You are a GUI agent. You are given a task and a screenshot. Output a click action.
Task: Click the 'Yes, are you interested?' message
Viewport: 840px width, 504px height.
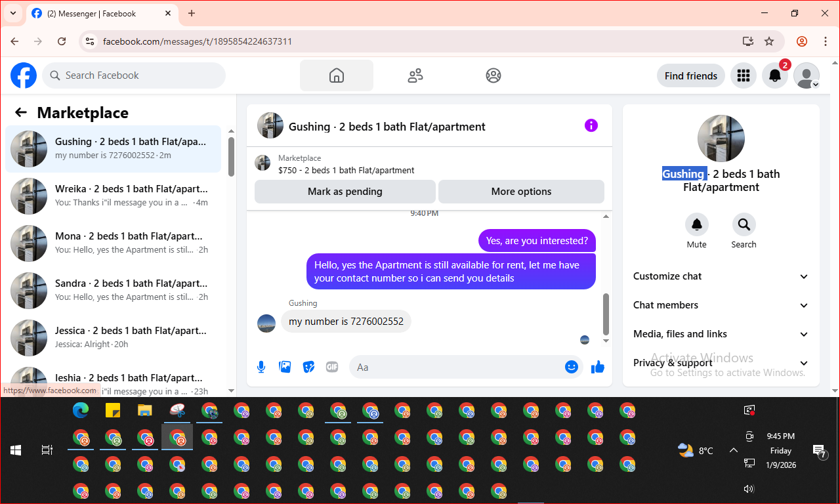click(537, 241)
